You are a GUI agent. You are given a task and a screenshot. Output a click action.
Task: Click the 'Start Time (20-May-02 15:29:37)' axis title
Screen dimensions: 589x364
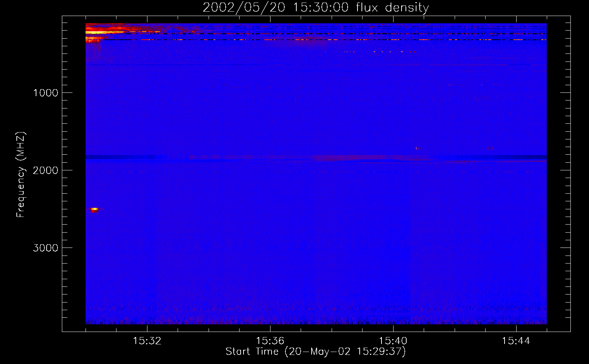pos(316,352)
